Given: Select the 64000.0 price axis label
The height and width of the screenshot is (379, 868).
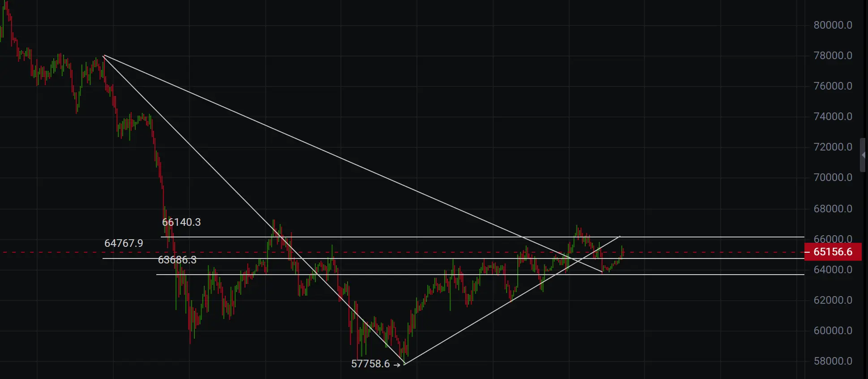Looking at the screenshot, I should 833,270.
